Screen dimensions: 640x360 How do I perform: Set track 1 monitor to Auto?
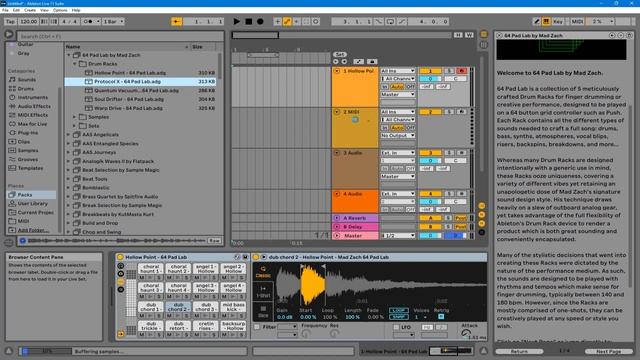tap(397, 87)
